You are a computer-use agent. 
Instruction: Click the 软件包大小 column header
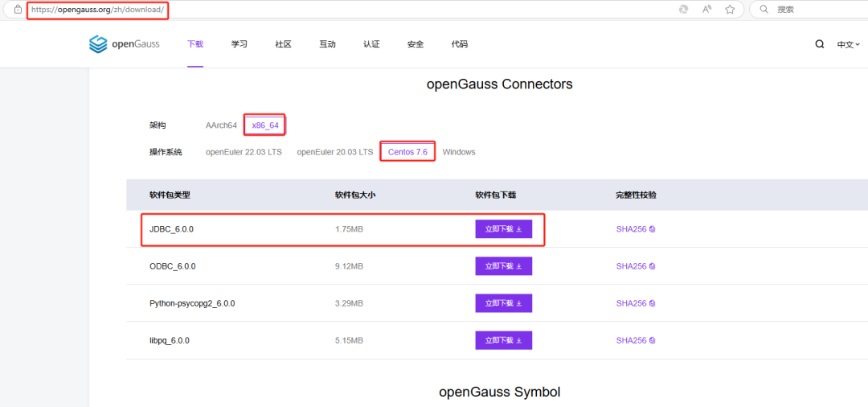tap(355, 195)
